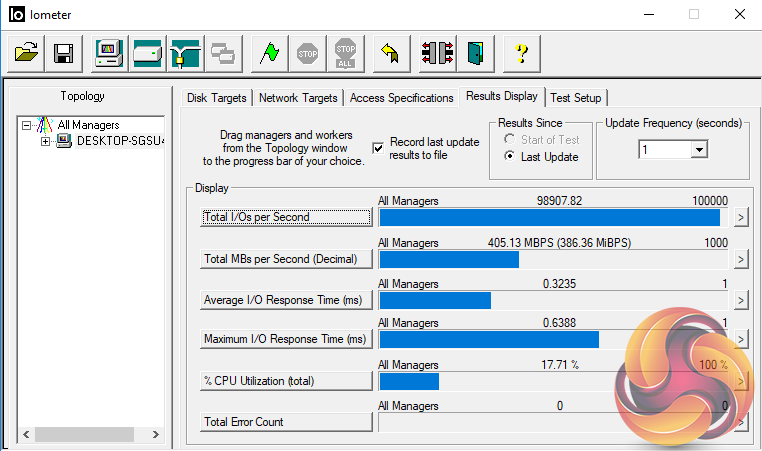The image size is (762, 451).
Task: Uncheck Record last update results to file
Action: tap(378, 148)
